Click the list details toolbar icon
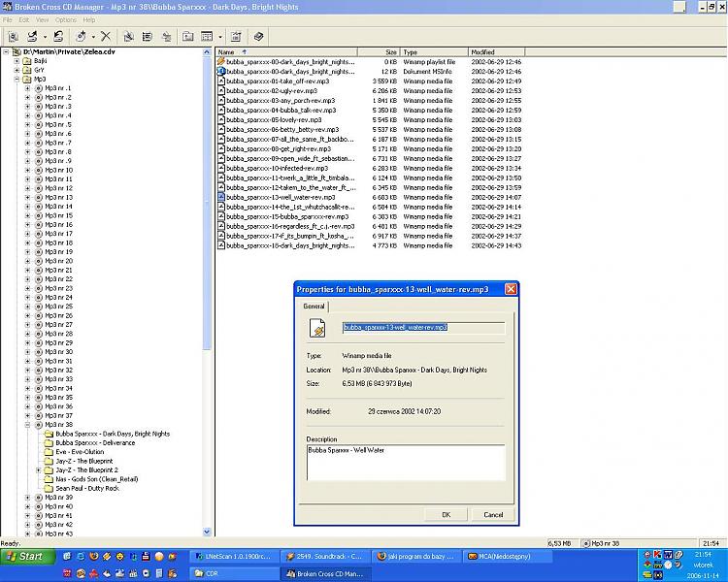The height and width of the screenshot is (582, 728). pyautogui.click(x=148, y=37)
